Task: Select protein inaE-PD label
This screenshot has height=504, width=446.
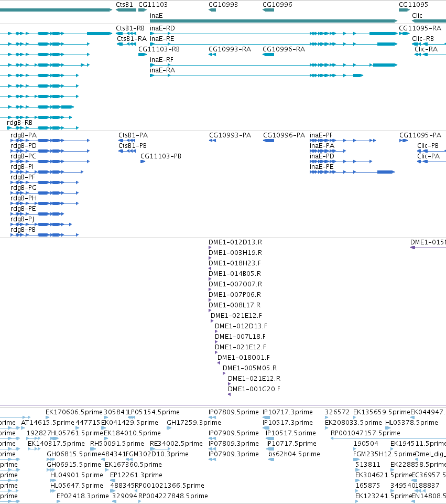Action: (x=322, y=156)
